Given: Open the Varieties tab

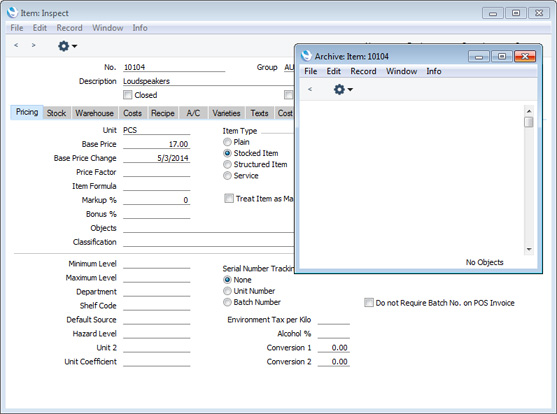Looking at the screenshot, I should point(226,113).
